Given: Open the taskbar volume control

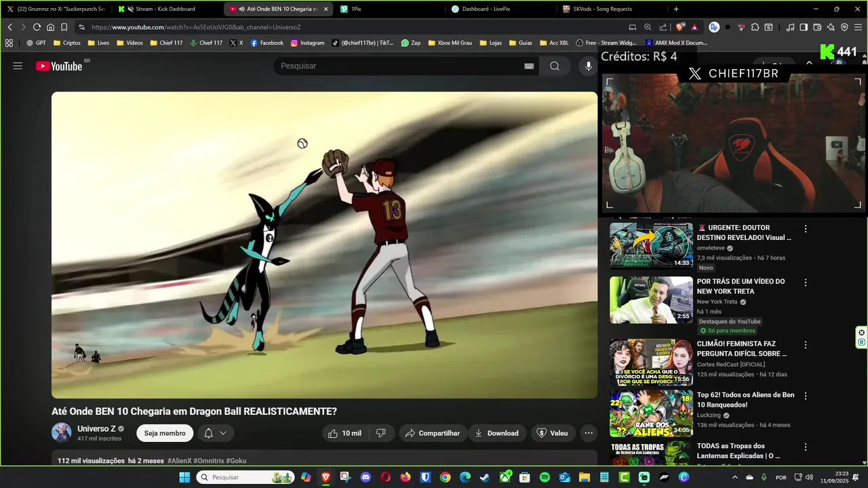Looking at the screenshot, I should [809, 477].
